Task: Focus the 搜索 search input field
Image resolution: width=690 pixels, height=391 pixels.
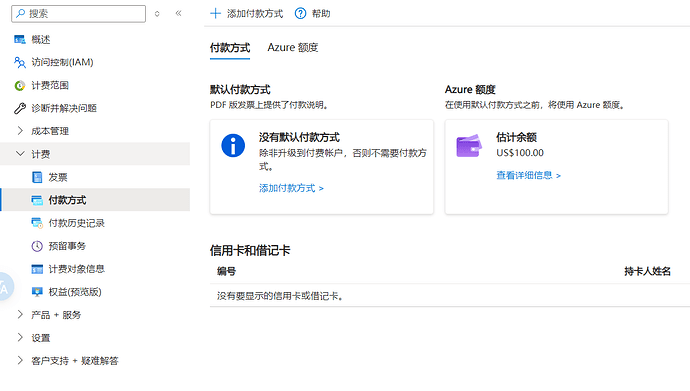Action: [78, 14]
